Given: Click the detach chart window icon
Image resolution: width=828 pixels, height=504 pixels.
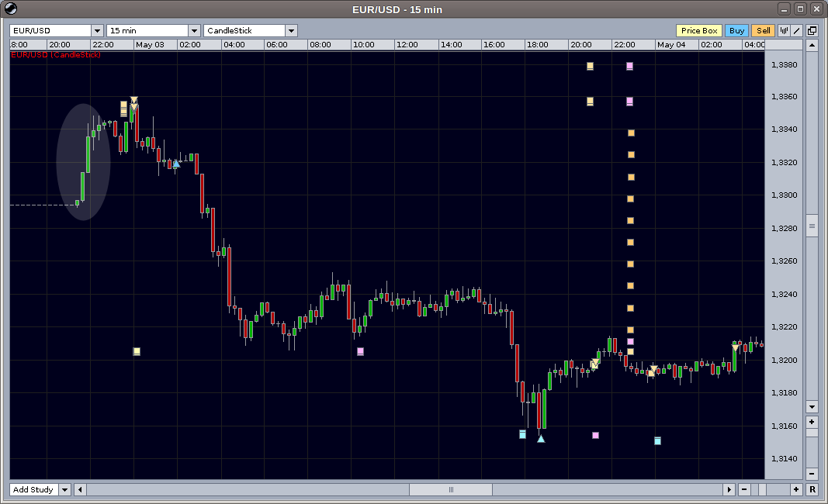Looking at the screenshot, I should click(x=812, y=30).
